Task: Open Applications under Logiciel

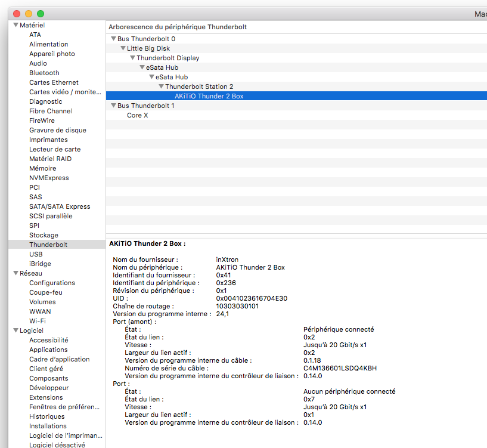Action: [x=48, y=350]
